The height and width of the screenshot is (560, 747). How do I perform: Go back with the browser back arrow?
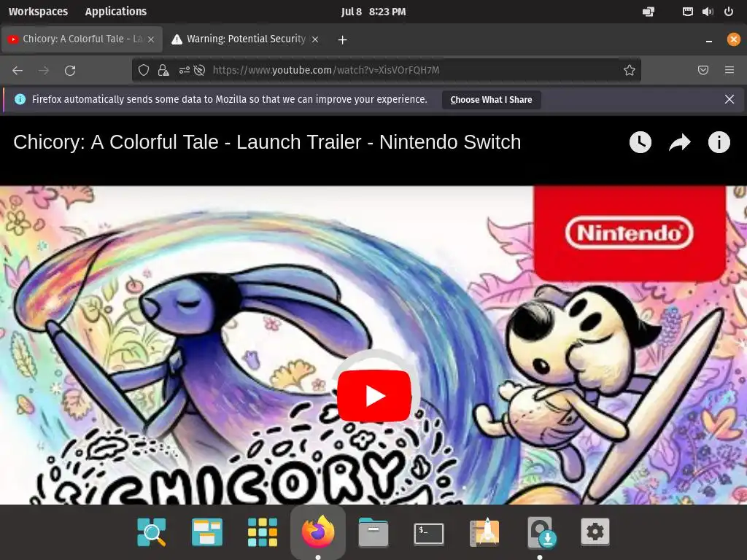pos(18,71)
